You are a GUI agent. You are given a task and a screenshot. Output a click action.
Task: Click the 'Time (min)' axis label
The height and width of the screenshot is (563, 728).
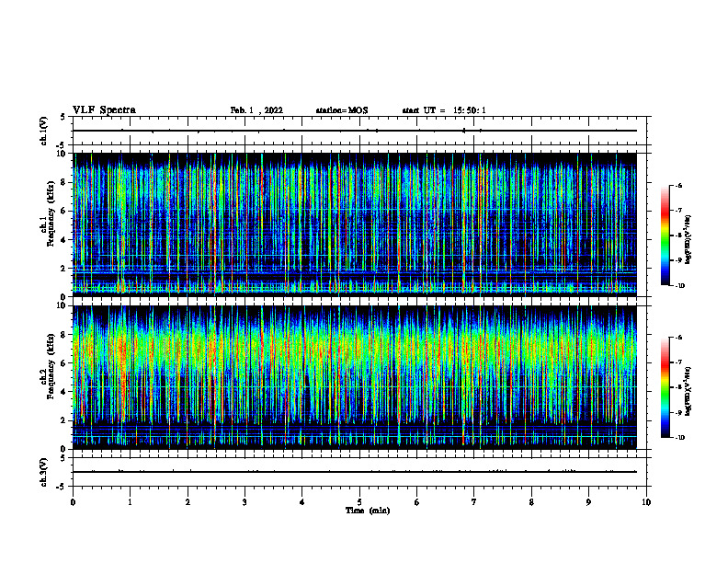(368, 511)
